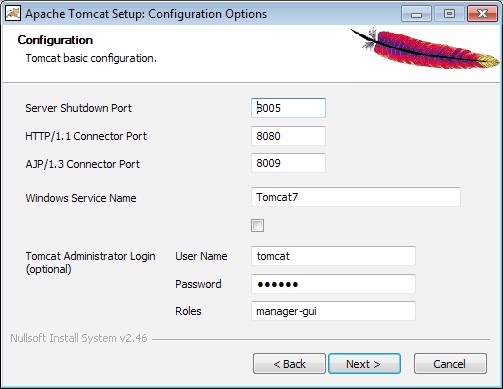This screenshot has height=389, width=503.
Task: Click the 'Configuration' heading
Action: coord(55,40)
